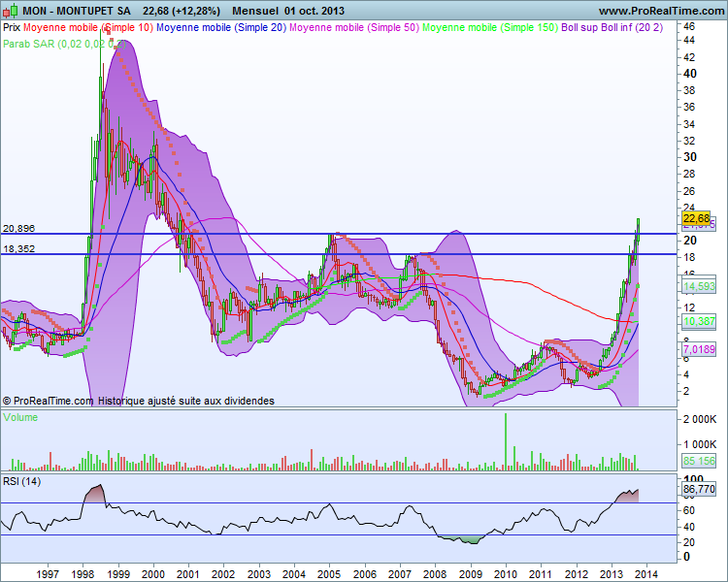Click the tallest volume spike near 2010

tap(506, 441)
